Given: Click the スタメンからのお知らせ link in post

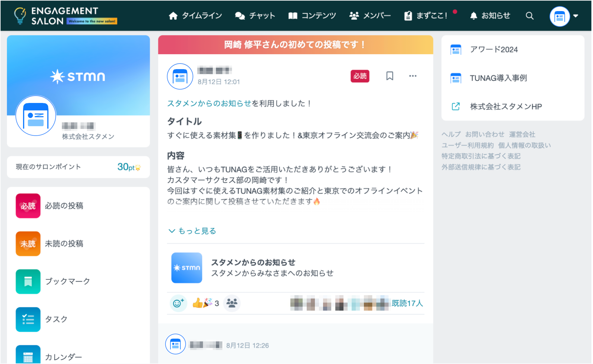Looking at the screenshot, I should point(209,103).
